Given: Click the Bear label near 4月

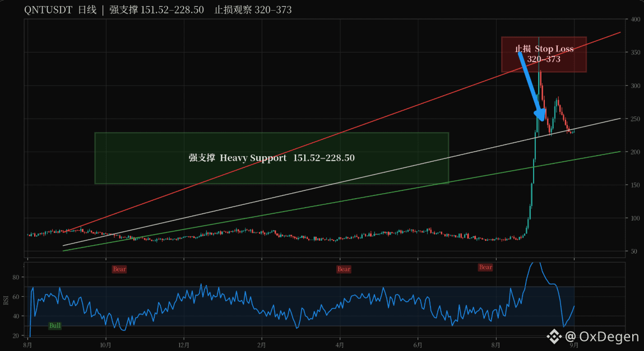Looking at the screenshot, I should [344, 269].
